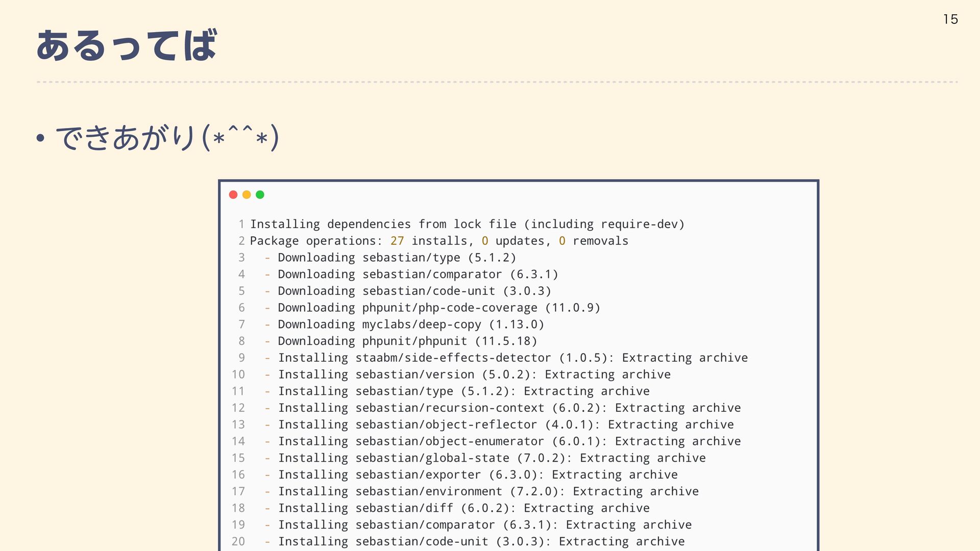
Task: Click the yellow minimize dot in terminal window
Action: (247, 195)
